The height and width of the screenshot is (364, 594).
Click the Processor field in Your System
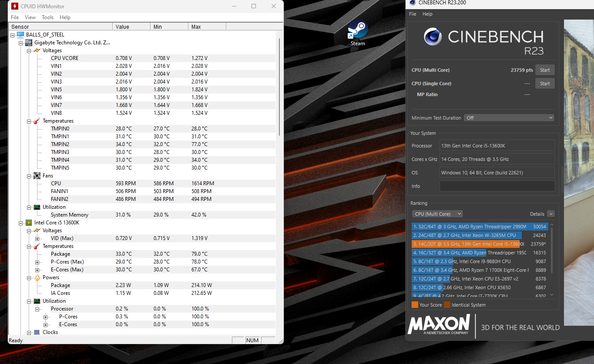tap(497, 146)
